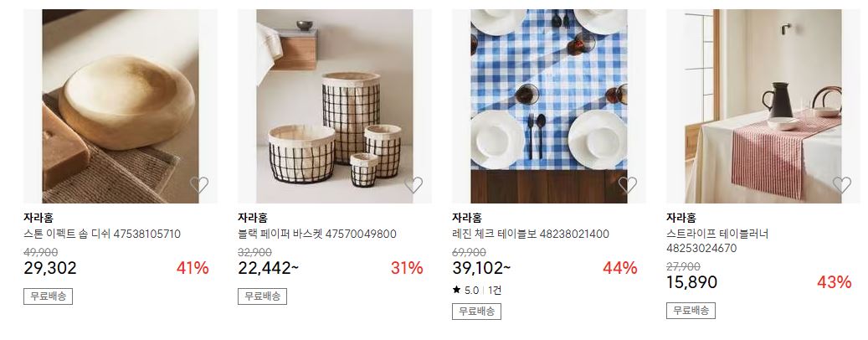
Task: Click 무료배송 badge under tablecloth rating
Action: point(476,312)
